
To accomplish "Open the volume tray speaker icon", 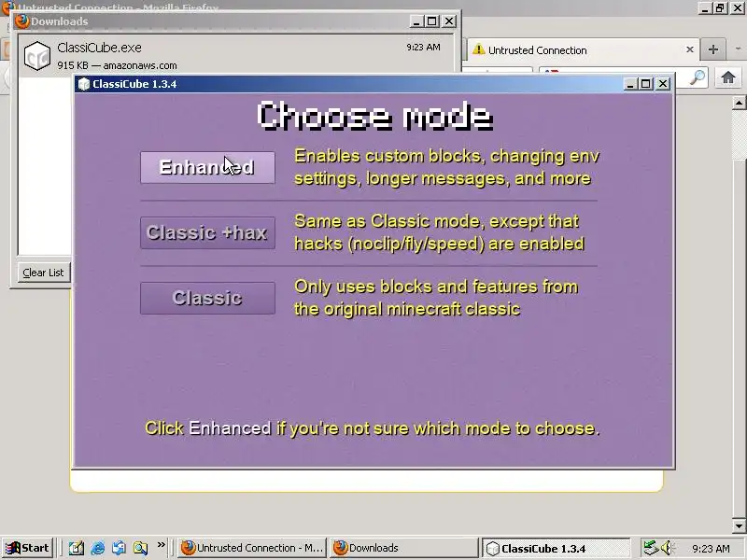I will tap(666, 548).
